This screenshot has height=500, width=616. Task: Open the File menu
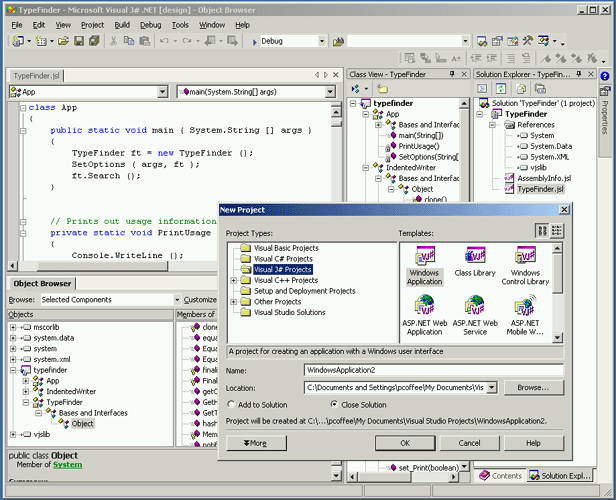(16, 25)
